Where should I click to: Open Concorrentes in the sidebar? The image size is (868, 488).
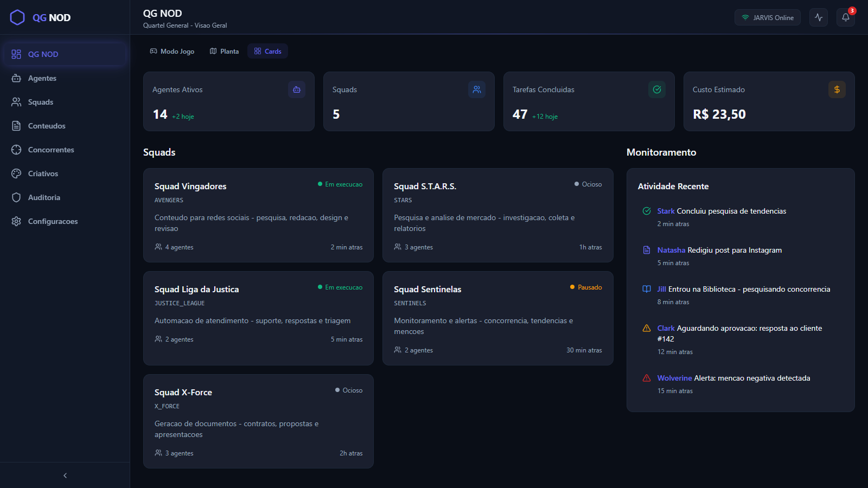click(x=65, y=150)
